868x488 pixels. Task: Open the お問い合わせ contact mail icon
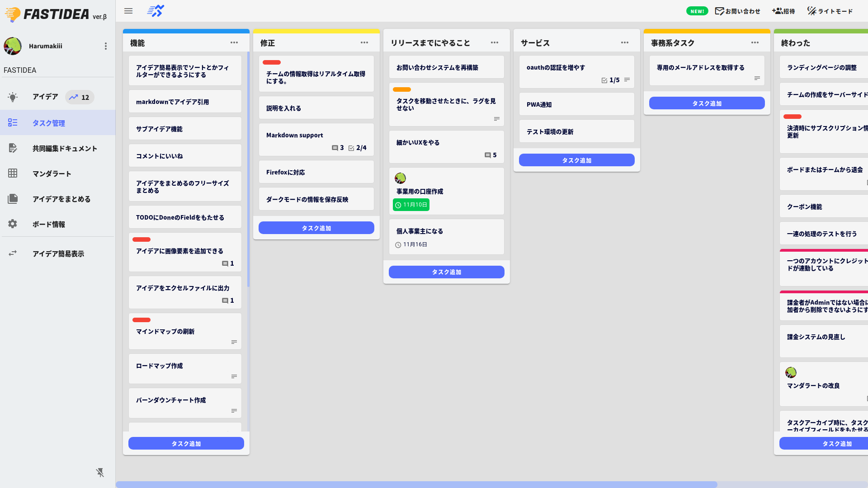click(x=719, y=11)
